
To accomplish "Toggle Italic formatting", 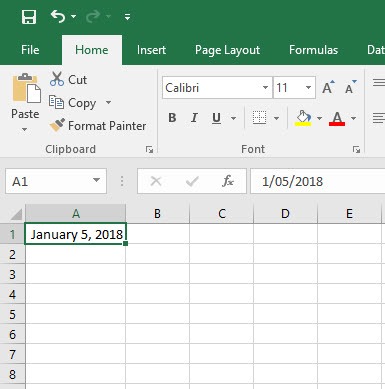I will coord(194,118).
